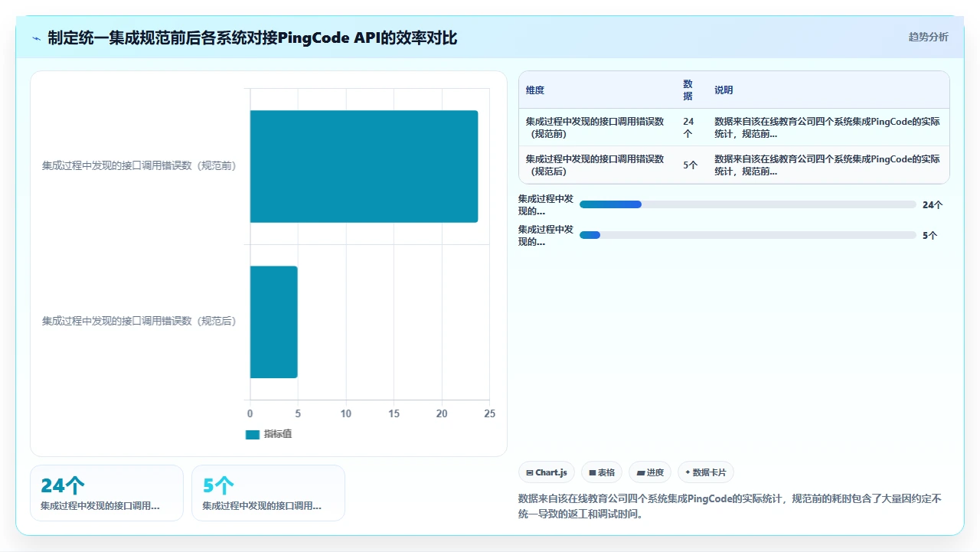Click the 趋势分析 label in header

click(x=928, y=37)
